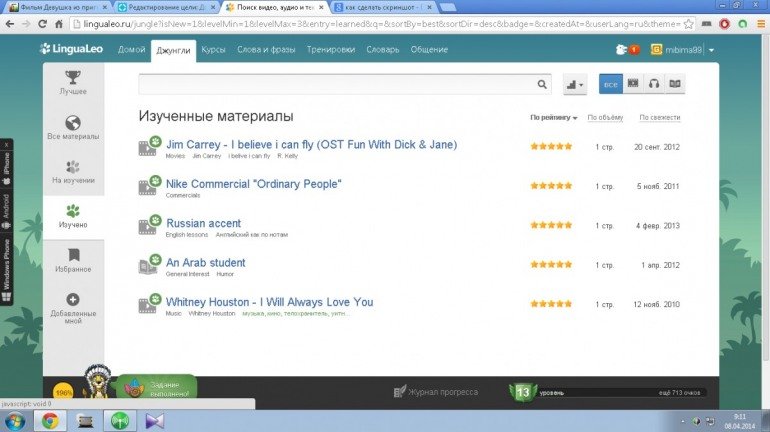
Task: Open Добавленные мной plus section
Action: coord(72,306)
